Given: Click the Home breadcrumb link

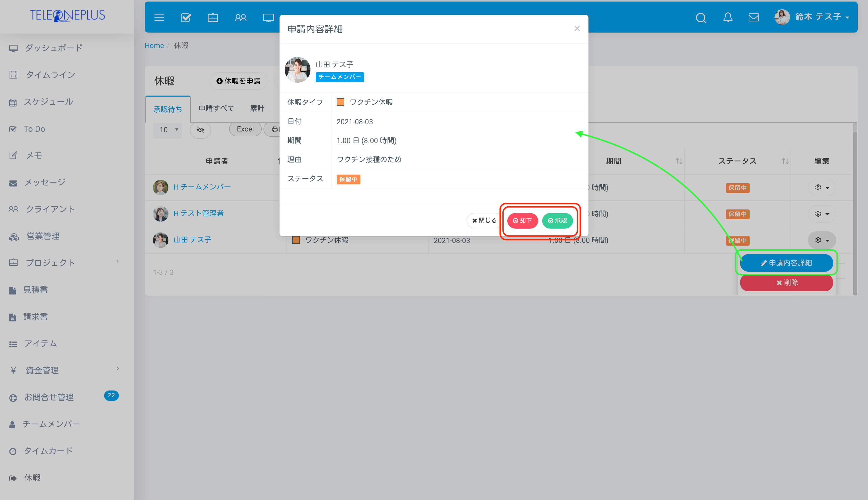Looking at the screenshot, I should [x=154, y=45].
